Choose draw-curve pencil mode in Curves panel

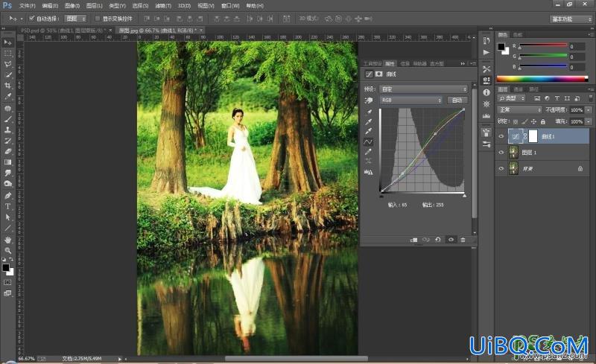(x=368, y=152)
